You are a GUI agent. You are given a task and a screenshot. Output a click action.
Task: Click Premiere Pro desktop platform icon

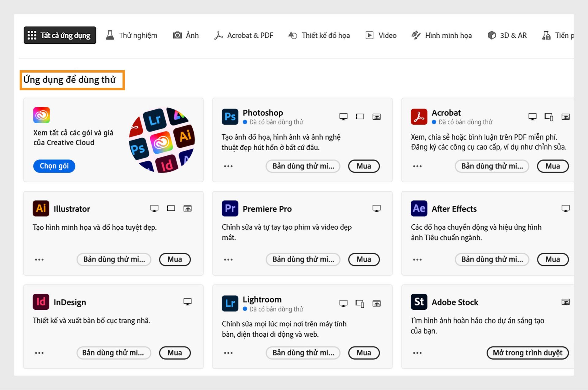click(x=376, y=209)
